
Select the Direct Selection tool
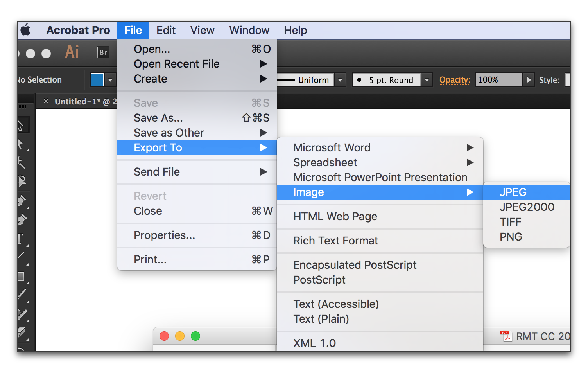22,144
